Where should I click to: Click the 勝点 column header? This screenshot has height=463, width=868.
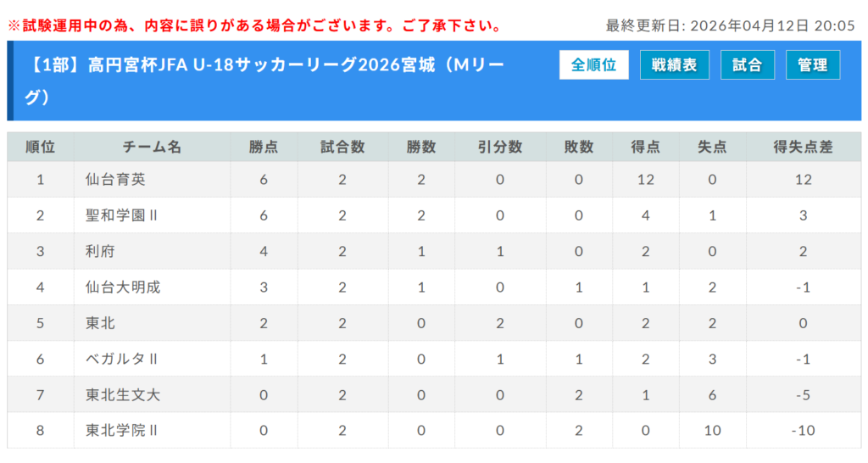264,147
